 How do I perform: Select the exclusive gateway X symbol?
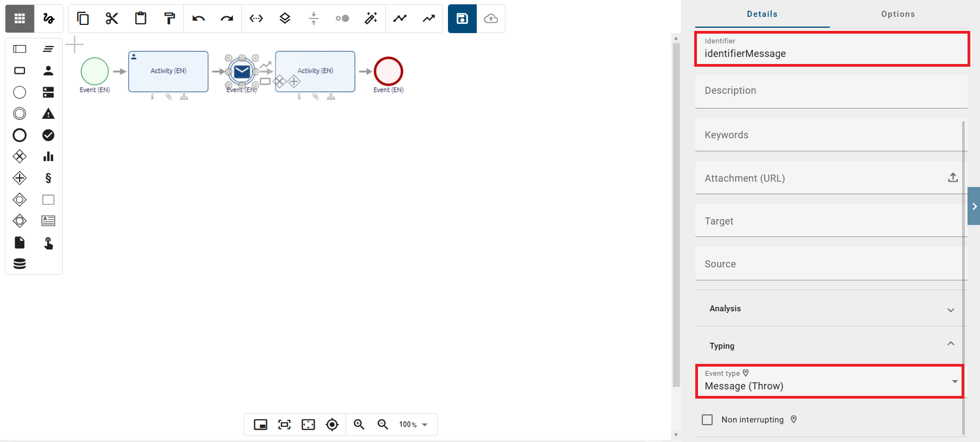click(20, 157)
